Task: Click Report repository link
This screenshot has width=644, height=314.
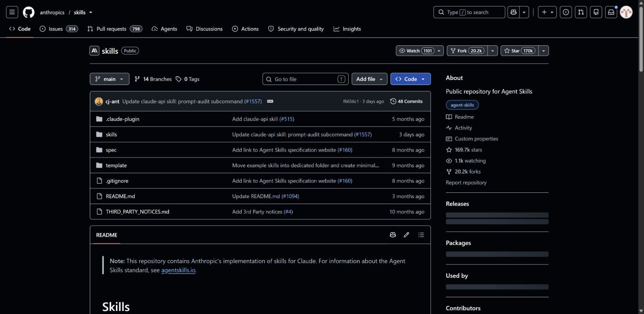Action: (466, 183)
